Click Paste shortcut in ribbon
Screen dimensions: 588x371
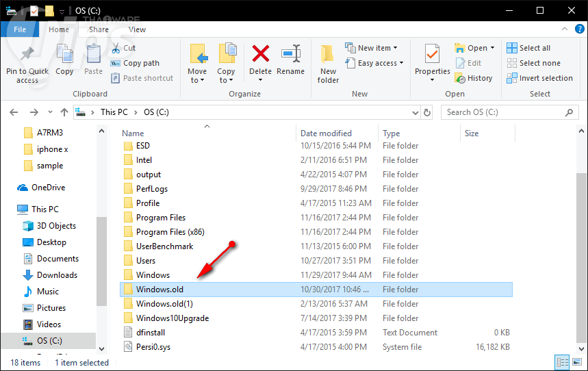tap(142, 78)
